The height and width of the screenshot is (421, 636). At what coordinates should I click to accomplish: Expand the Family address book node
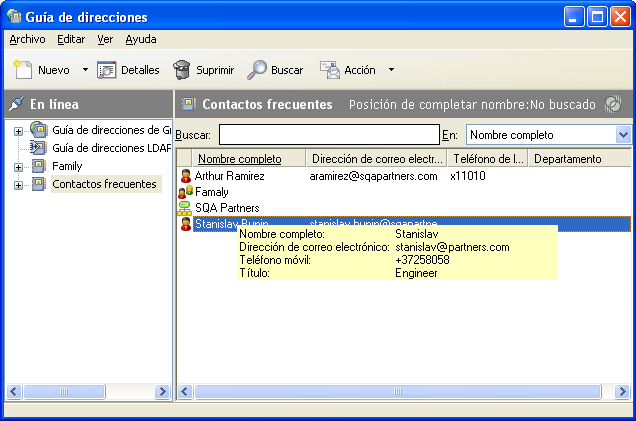pyautogui.click(x=18, y=167)
